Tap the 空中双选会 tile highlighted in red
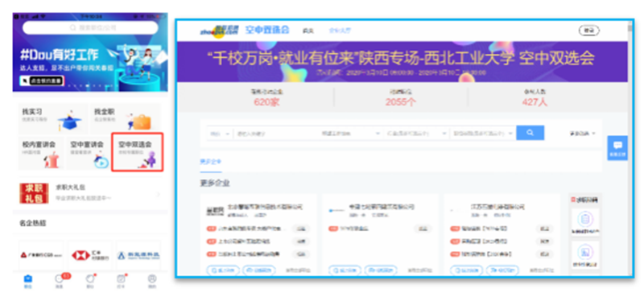 click(138, 152)
